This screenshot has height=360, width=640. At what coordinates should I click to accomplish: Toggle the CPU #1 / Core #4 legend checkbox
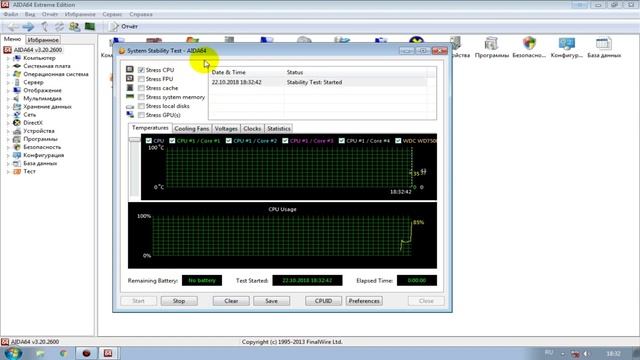coord(342,141)
